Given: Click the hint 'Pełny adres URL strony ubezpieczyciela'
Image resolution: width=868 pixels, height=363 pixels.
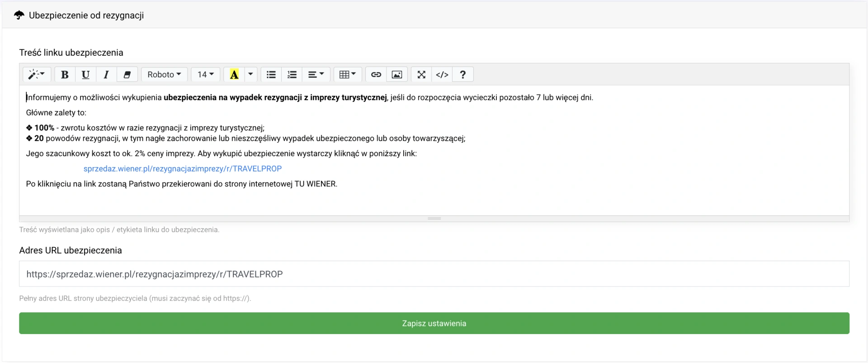Looking at the screenshot, I should coord(135,298).
